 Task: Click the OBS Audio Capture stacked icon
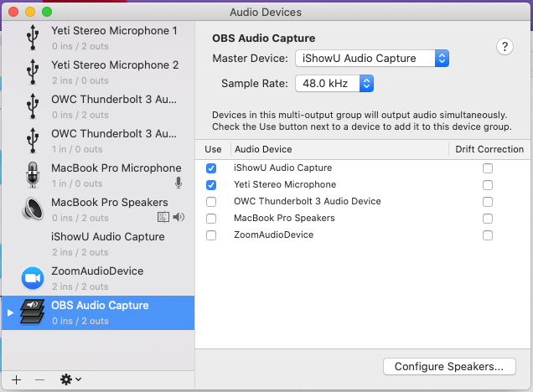(x=33, y=312)
